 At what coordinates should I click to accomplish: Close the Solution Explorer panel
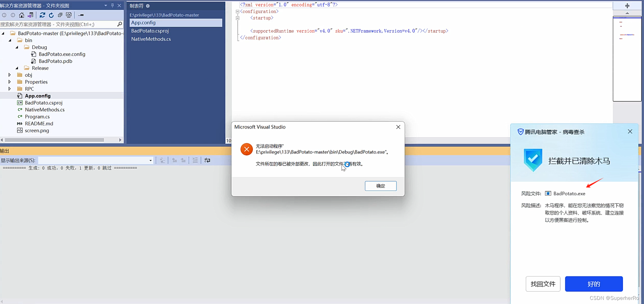(119, 5)
